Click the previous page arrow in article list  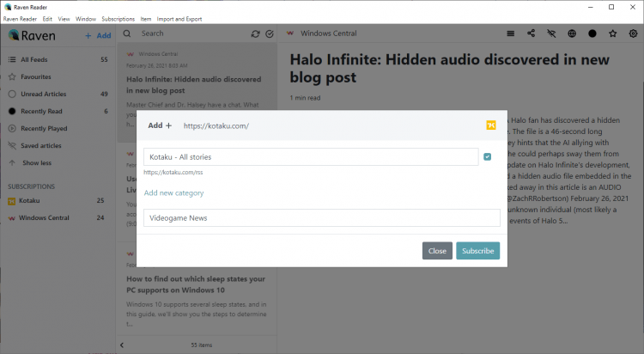122,345
